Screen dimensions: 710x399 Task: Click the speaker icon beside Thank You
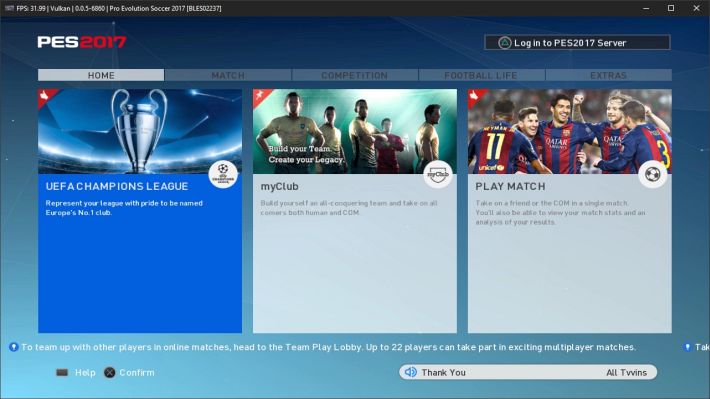click(x=411, y=372)
